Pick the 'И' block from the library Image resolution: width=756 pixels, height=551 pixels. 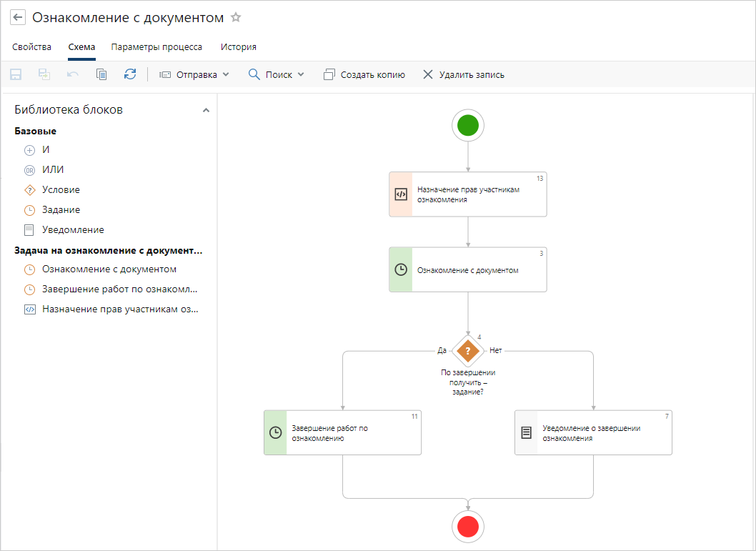(46, 150)
